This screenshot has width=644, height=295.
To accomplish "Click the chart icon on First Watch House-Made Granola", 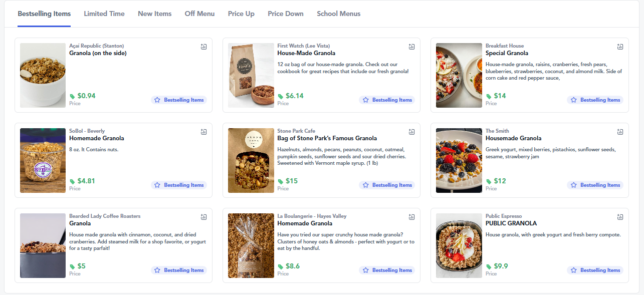I will click(x=411, y=46).
